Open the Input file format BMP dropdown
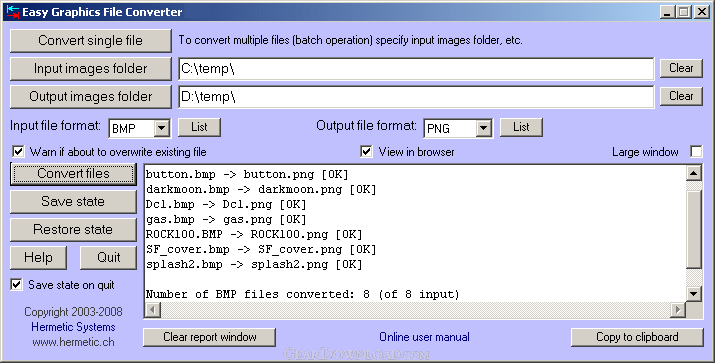This screenshot has height=363, width=715. pyautogui.click(x=162, y=129)
